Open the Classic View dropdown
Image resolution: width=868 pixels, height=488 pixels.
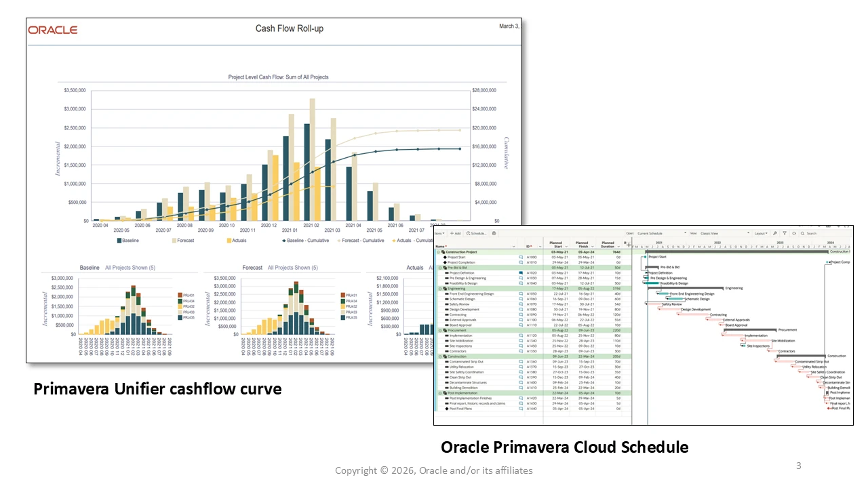724,233
